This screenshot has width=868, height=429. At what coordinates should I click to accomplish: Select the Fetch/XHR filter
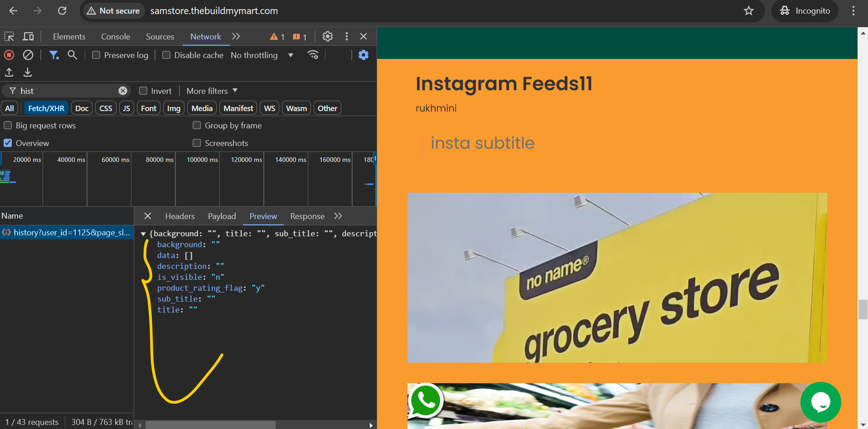point(46,108)
